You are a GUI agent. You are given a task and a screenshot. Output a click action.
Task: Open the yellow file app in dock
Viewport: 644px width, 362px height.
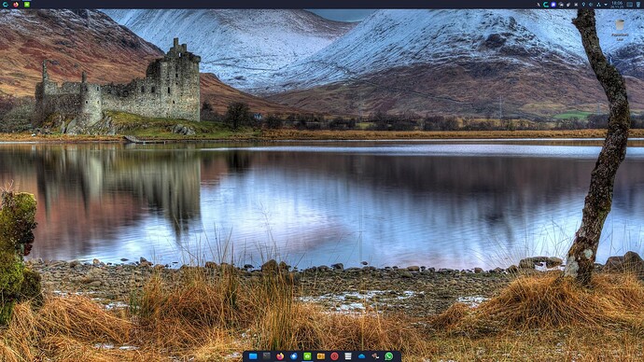pos(321,356)
